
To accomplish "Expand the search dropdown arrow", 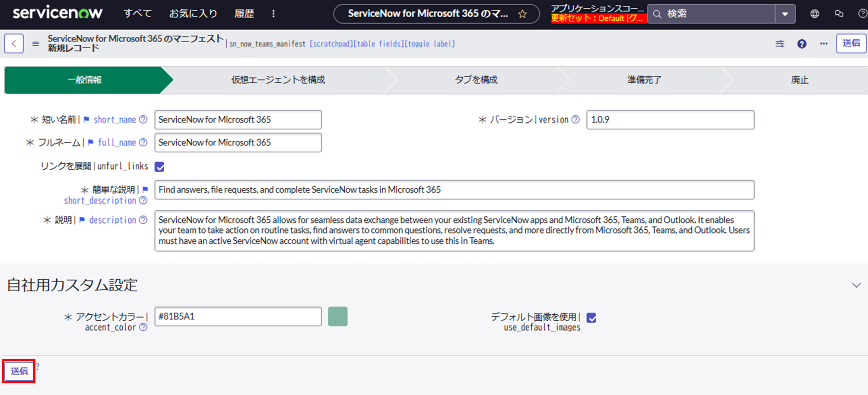I will click(785, 14).
